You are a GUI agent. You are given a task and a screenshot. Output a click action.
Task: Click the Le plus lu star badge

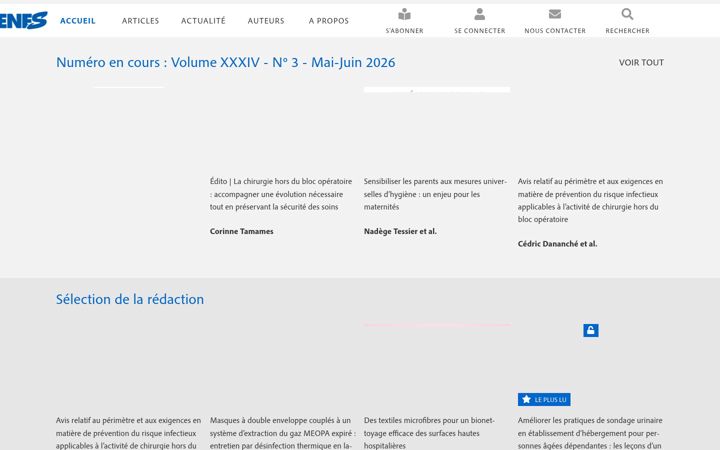tap(544, 399)
